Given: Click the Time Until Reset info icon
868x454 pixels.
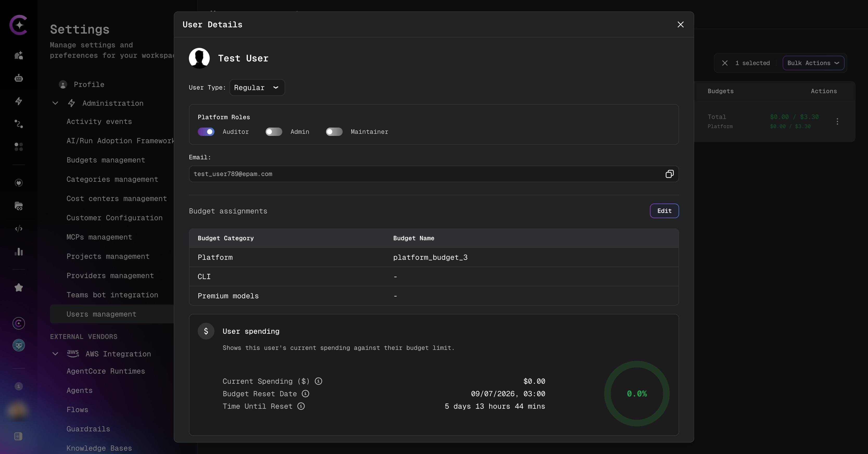Looking at the screenshot, I should coord(301,406).
